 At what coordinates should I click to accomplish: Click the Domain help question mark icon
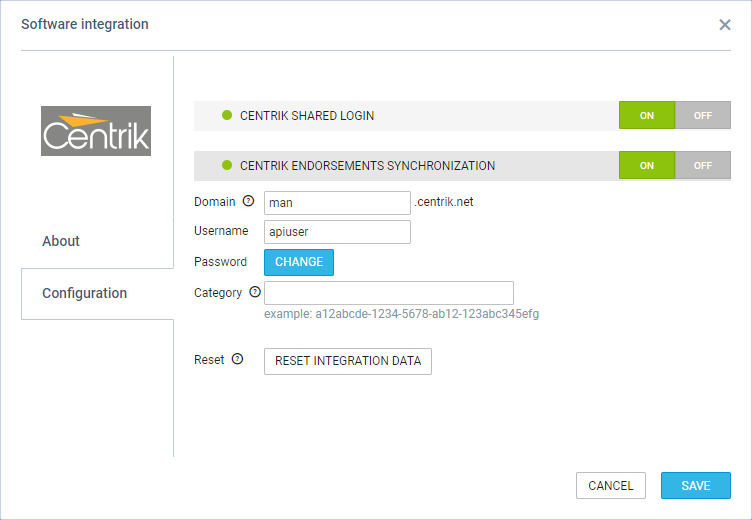[248, 201]
